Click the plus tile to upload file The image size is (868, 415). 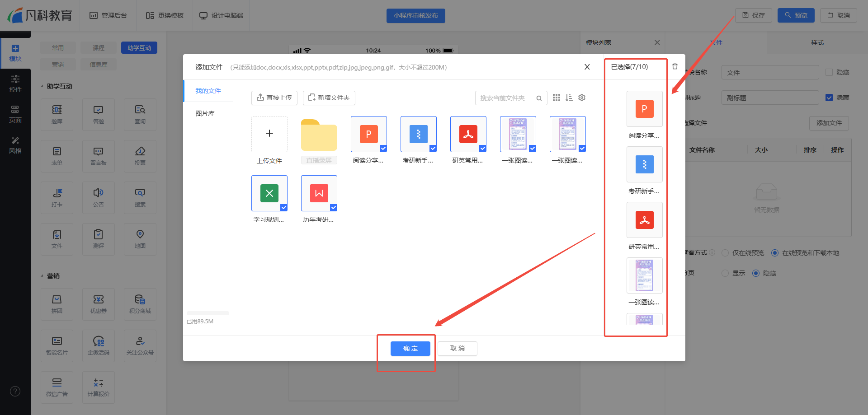click(x=269, y=134)
